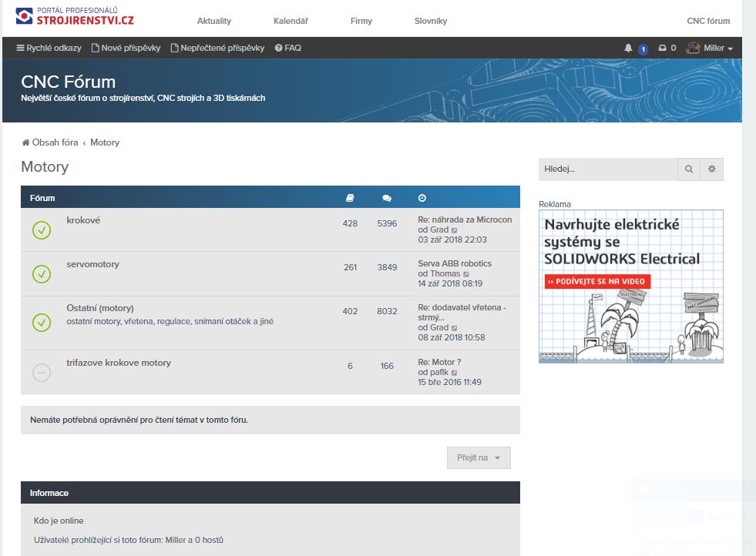
Task: Click the Strojirenstvi.cz portal logo
Action: (74, 15)
